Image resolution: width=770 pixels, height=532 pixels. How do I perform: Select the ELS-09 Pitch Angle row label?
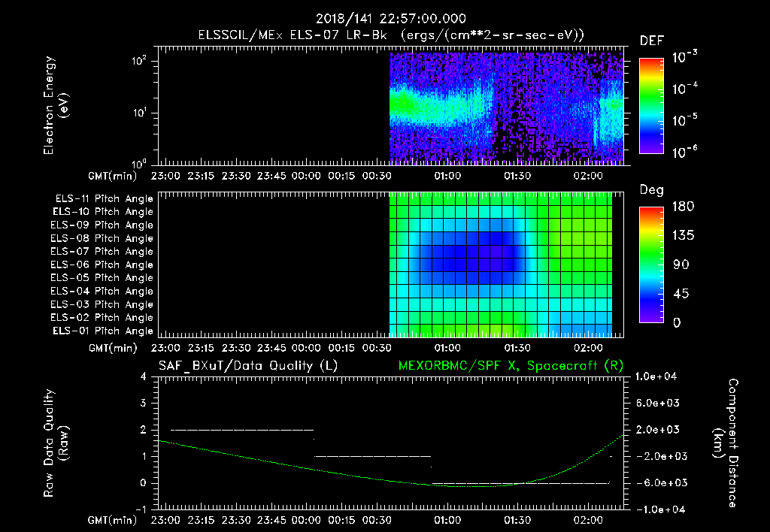click(102, 225)
